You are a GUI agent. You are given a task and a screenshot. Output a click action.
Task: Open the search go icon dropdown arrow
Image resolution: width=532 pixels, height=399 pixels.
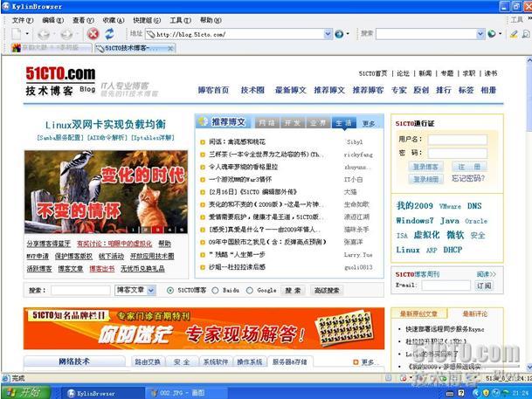[500, 34]
